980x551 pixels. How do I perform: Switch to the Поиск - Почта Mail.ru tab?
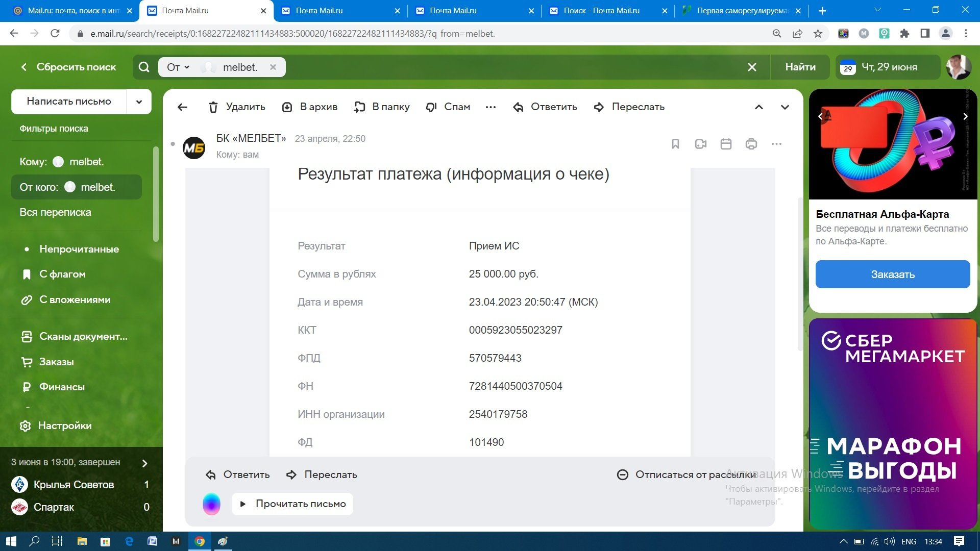(x=601, y=11)
